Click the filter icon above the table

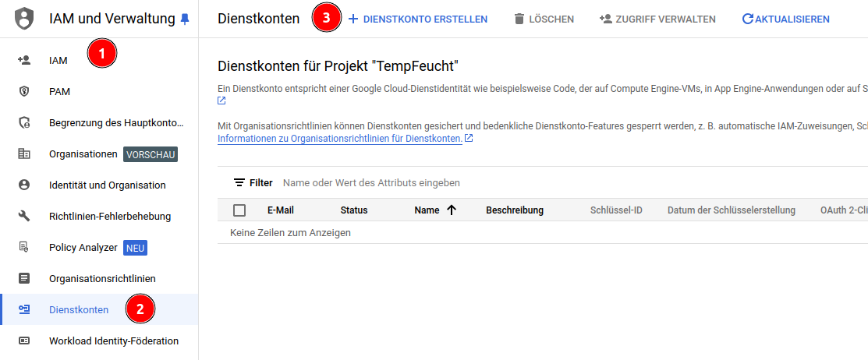coord(239,183)
